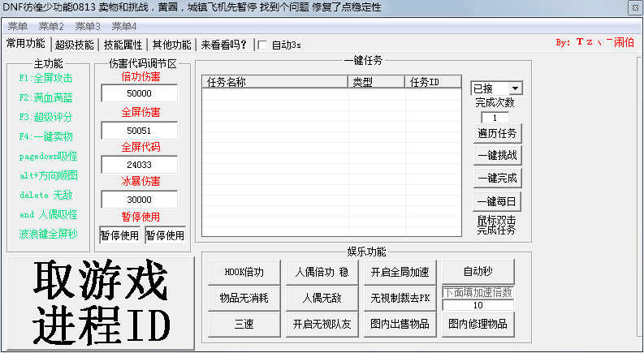Open the 其他功能 tab
The image size is (644, 353).
(x=171, y=45)
